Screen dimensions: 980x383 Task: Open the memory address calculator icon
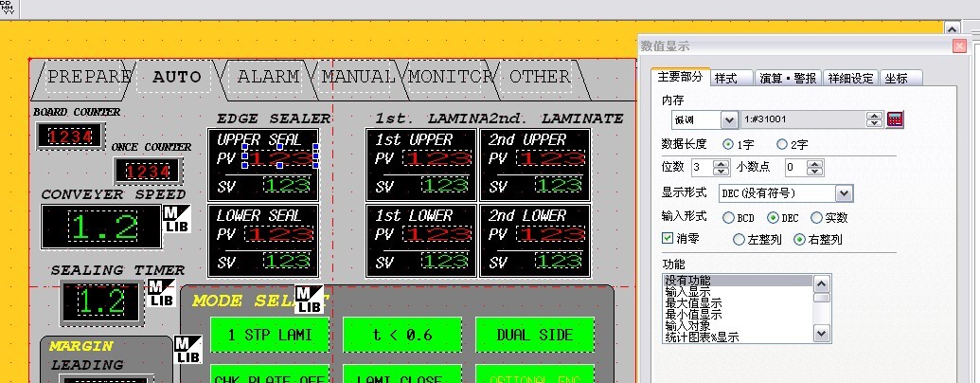pyautogui.click(x=896, y=119)
